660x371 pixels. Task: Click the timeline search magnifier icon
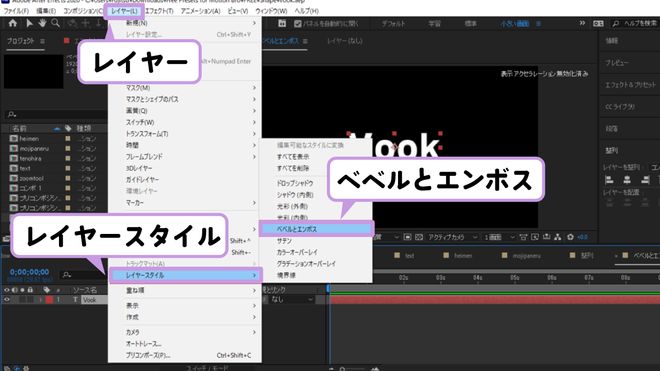point(67,275)
